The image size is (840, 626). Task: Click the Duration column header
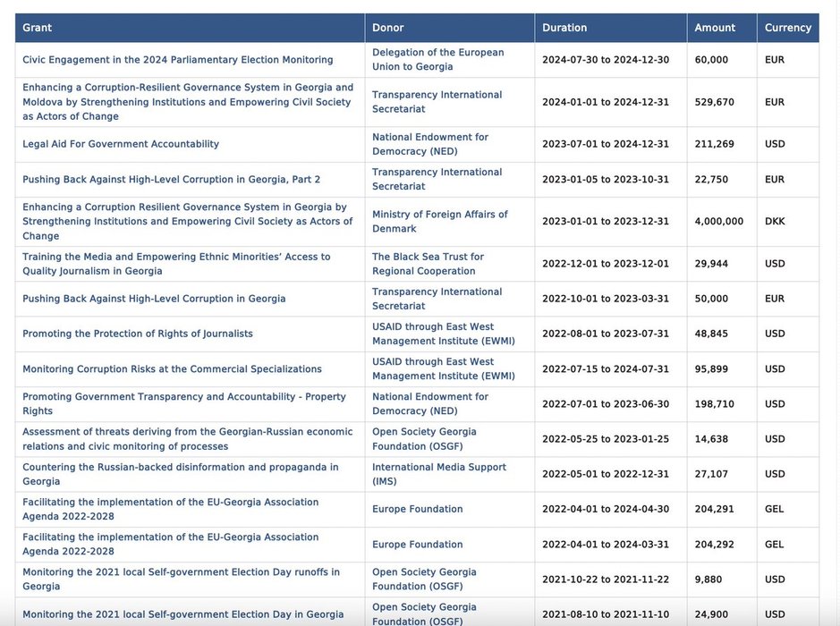(x=564, y=28)
